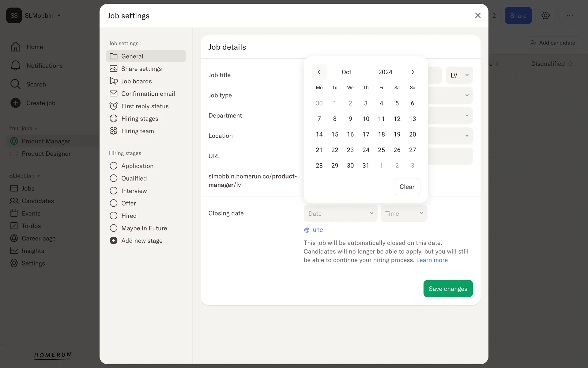Pick October 17 in the calendar
588x368 pixels.
tap(366, 134)
